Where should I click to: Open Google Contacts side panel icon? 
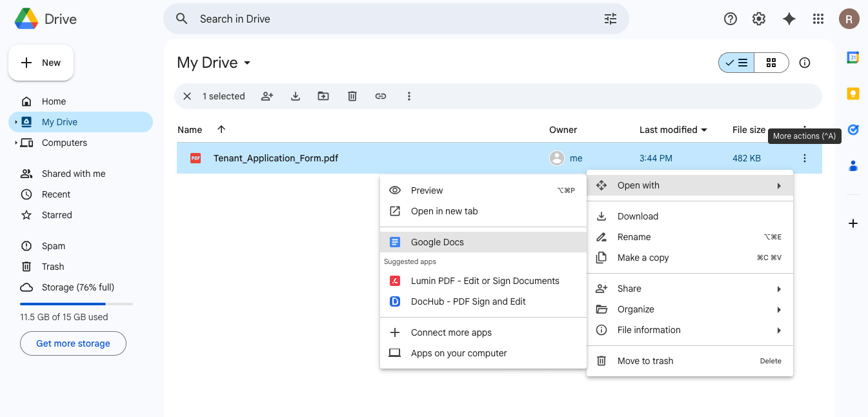[x=853, y=166]
